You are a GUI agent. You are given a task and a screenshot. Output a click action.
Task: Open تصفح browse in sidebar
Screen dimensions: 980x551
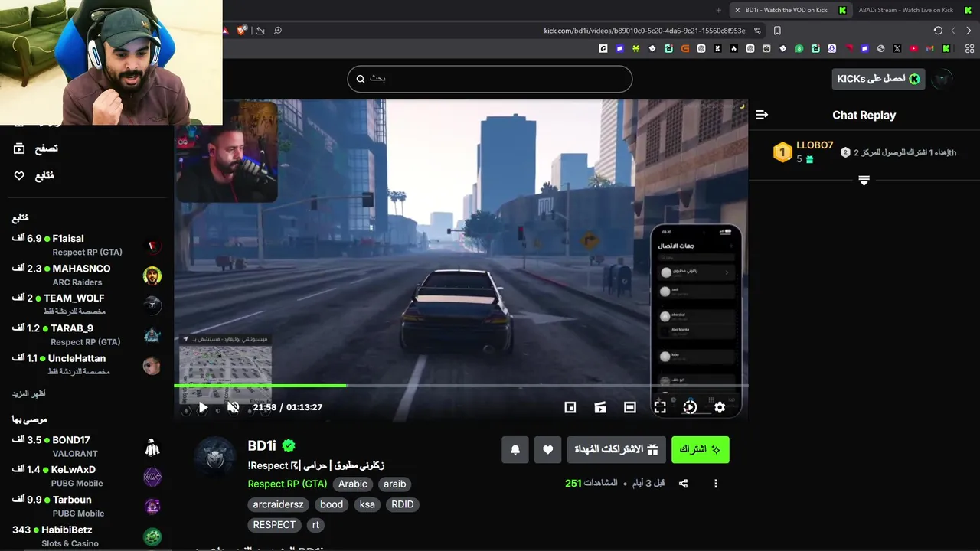tap(36, 148)
